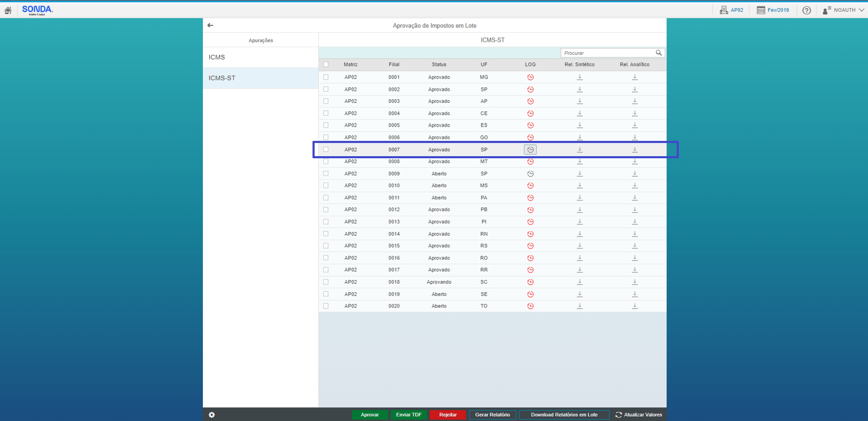Check the box for Filial 0012

[x=326, y=209]
